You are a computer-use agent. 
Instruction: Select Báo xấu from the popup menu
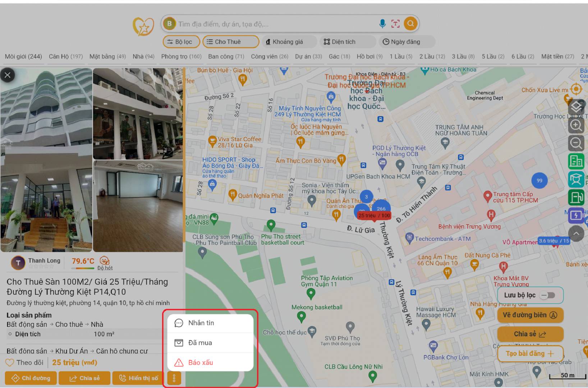click(210, 362)
